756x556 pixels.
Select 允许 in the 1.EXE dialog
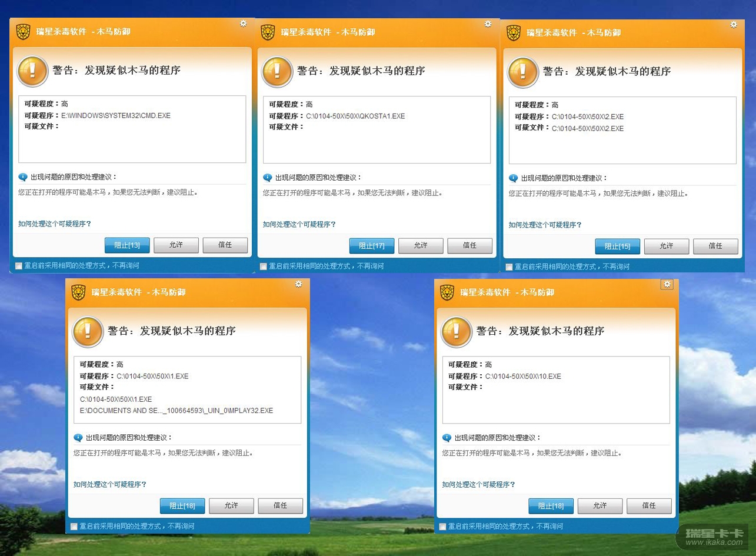(x=231, y=505)
